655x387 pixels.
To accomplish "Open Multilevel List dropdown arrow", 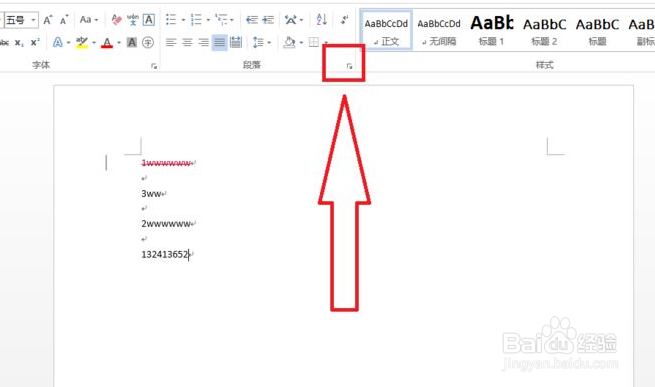I will pyautogui.click(x=232, y=20).
